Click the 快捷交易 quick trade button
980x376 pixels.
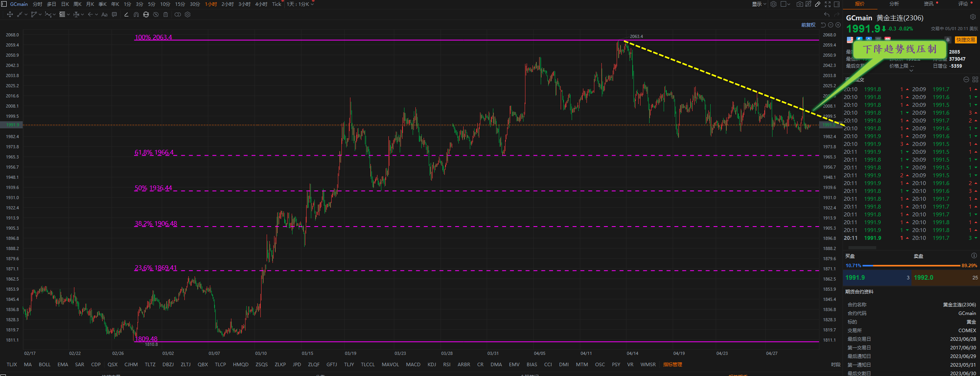966,40
